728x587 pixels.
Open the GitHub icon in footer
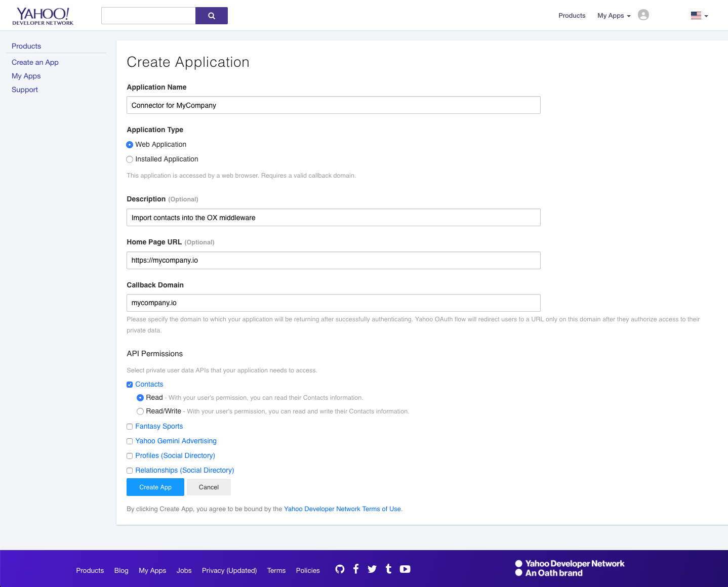[x=340, y=569]
